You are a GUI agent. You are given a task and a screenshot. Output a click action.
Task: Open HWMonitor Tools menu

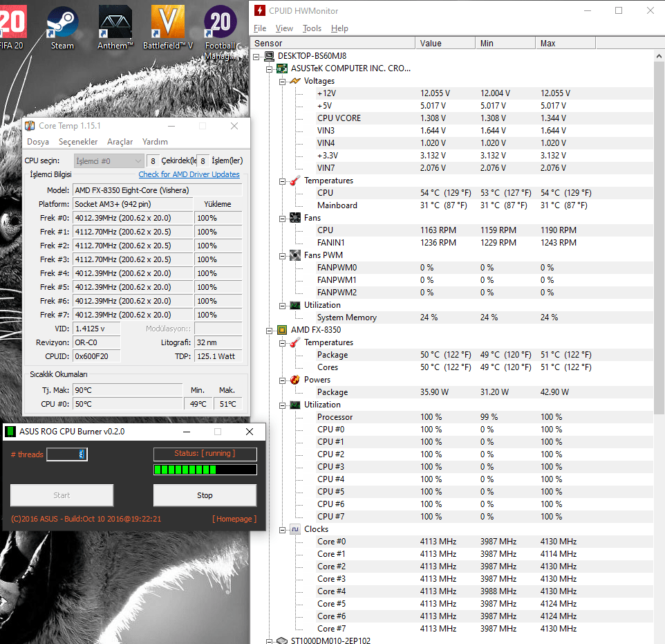(312, 28)
